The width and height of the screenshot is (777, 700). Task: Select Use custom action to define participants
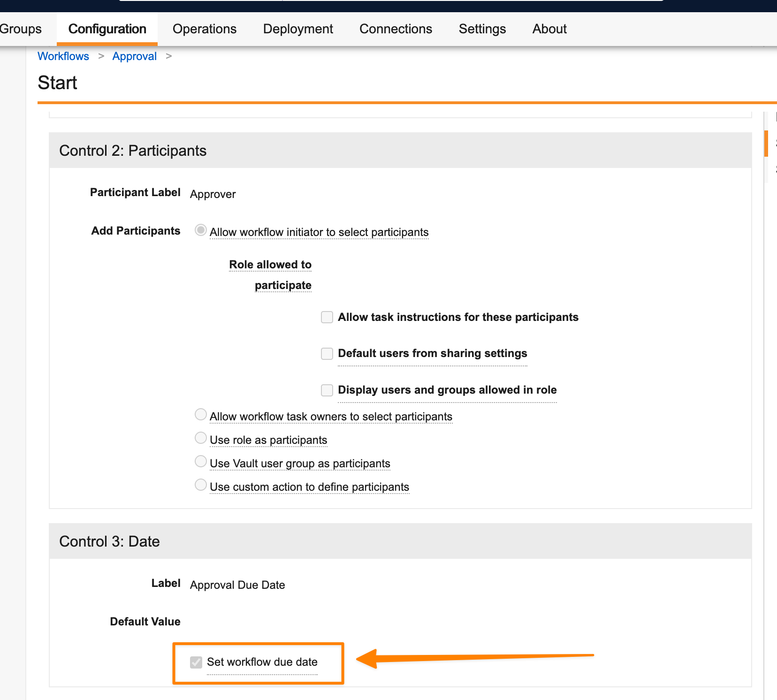201,485
